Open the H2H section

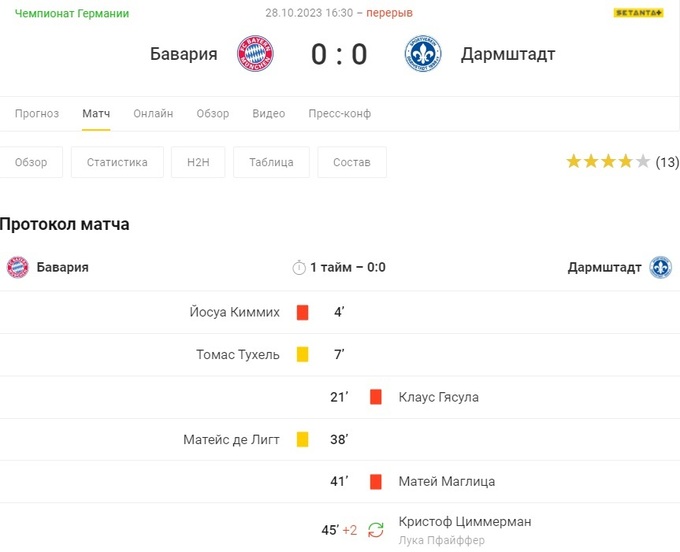click(x=197, y=162)
